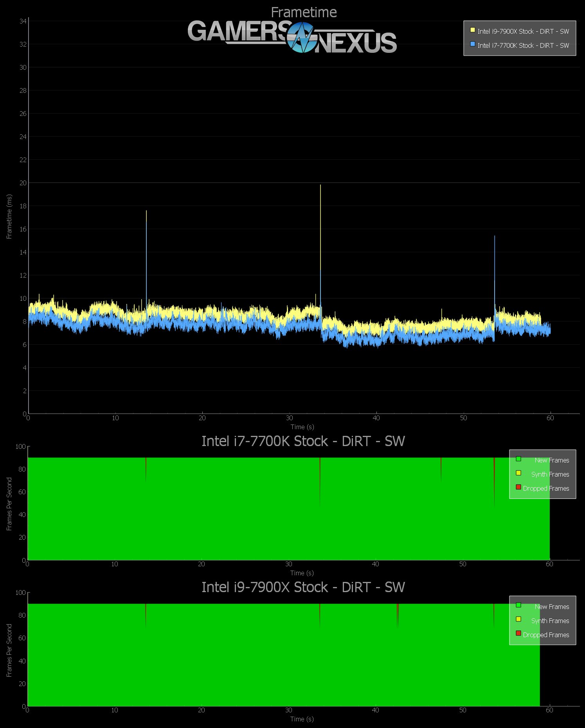This screenshot has height=728, width=585.
Task: Click the '34' tick on the frametime y-axis
Action: coord(23,21)
